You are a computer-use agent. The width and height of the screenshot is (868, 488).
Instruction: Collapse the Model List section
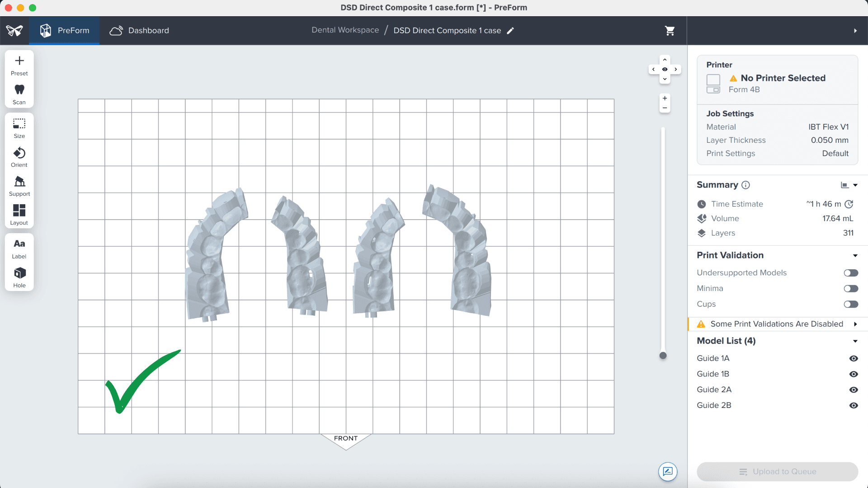(x=855, y=341)
